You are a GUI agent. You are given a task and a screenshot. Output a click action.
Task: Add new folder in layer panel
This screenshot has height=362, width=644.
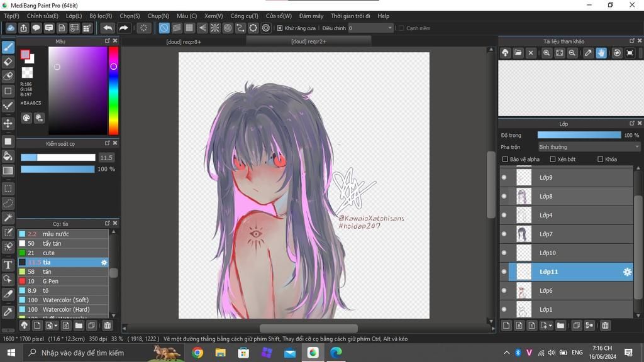(560, 326)
